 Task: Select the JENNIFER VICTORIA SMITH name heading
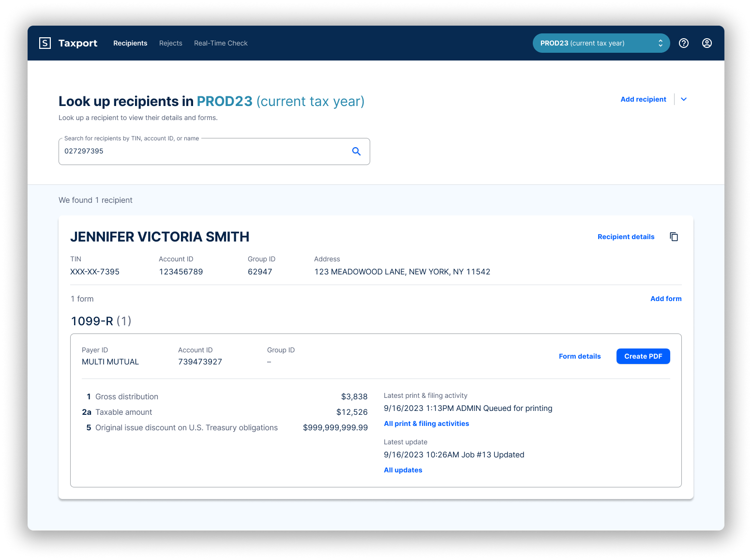click(x=160, y=237)
